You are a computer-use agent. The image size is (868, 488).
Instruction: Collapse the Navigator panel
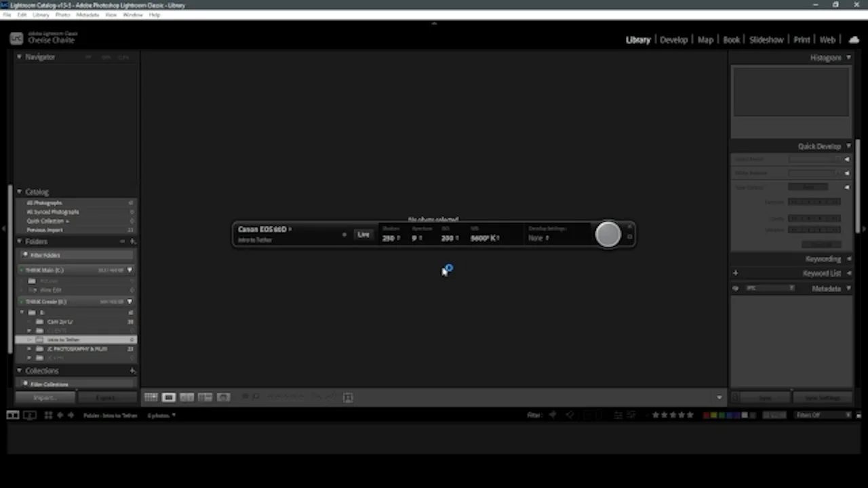19,57
